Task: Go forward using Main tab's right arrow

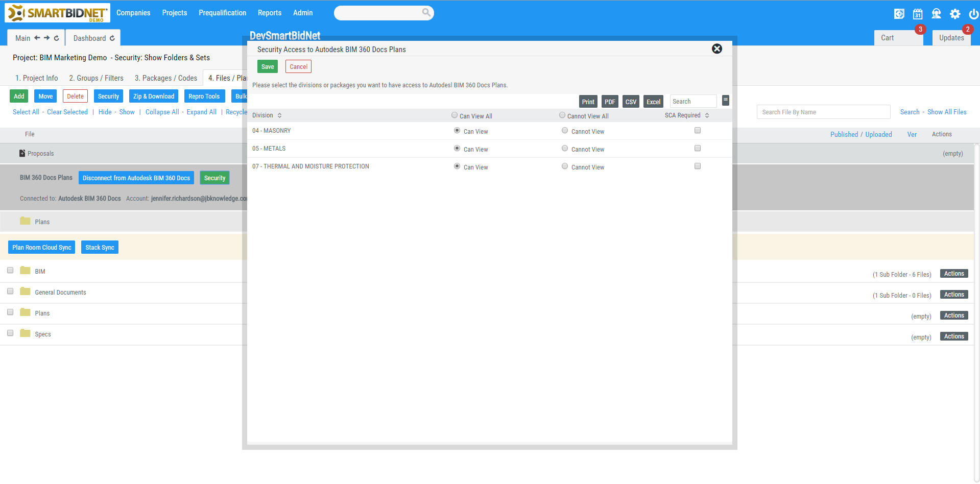Action: click(x=47, y=38)
